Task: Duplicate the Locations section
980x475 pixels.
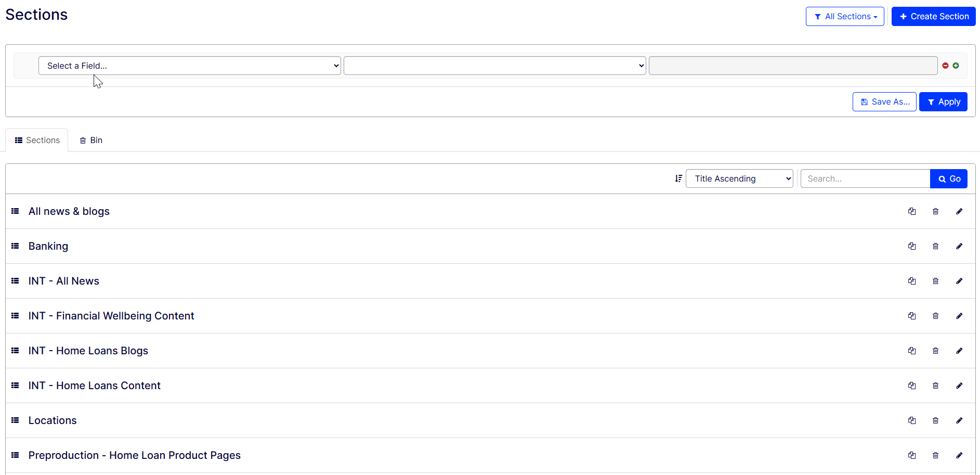Action: [x=912, y=420]
